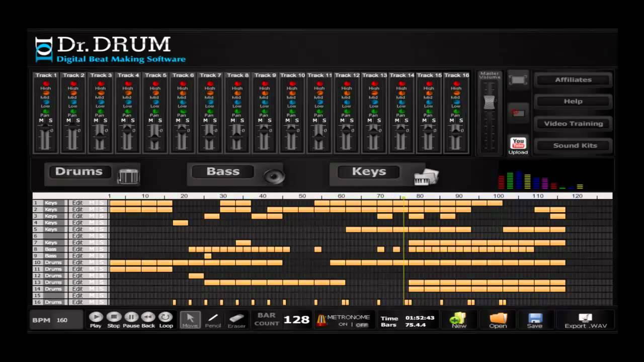Solo sequencer row 8 Bass
The height and width of the screenshot is (362, 644).
pyautogui.click(x=102, y=249)
